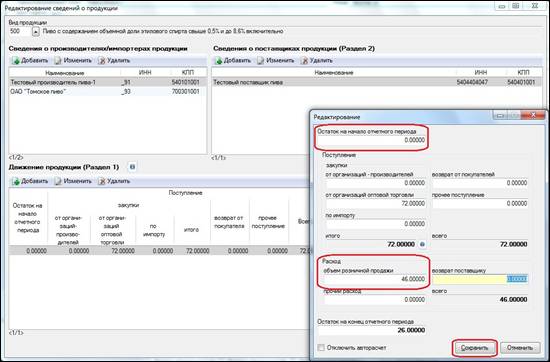Viewport: 550px width, 362px height.
Task: Click Добавить in Движение продукции (Раздел 1)
Action: (31, 181)
